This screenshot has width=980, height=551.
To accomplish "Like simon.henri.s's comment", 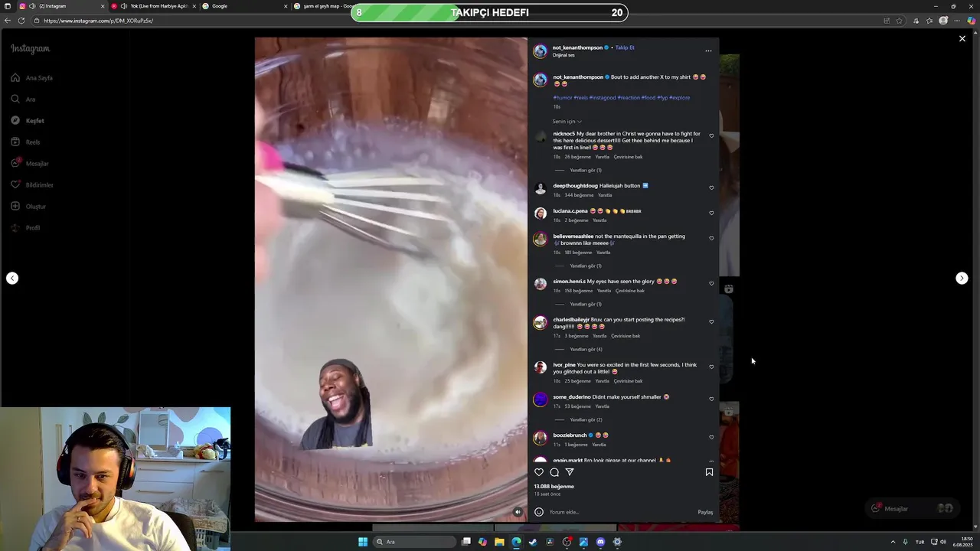I will point(711,283).
